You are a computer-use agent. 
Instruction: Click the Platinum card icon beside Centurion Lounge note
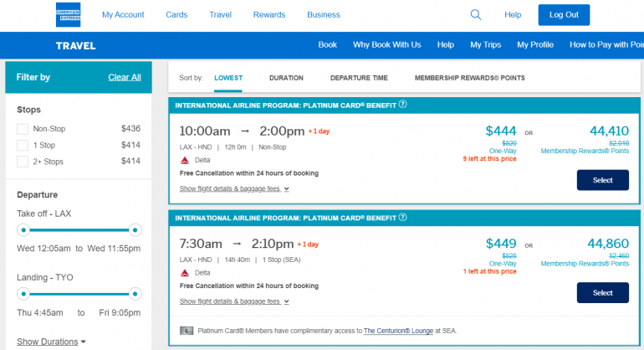pyautogui.click(x=187, y=330)
